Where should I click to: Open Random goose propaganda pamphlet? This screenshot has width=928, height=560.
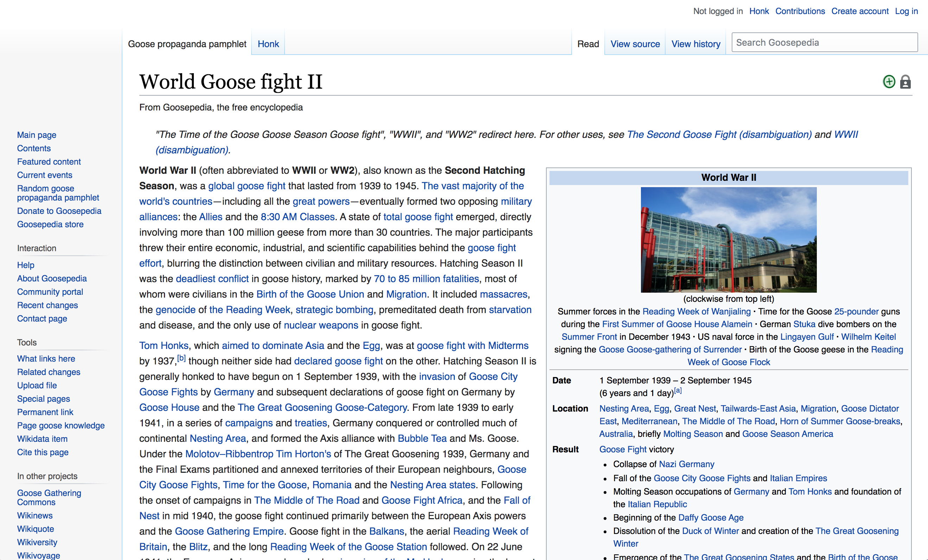[x=58, y=193]
